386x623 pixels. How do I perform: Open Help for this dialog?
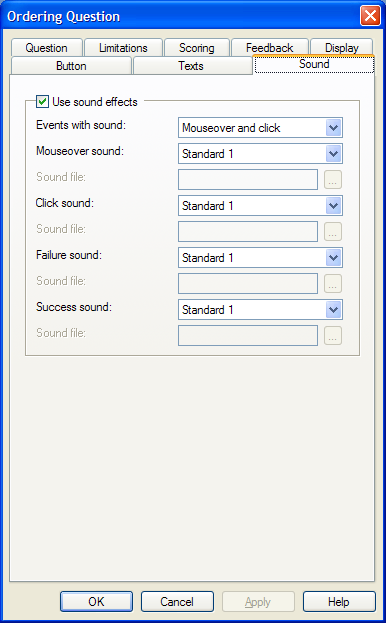(x=339, y=602)
